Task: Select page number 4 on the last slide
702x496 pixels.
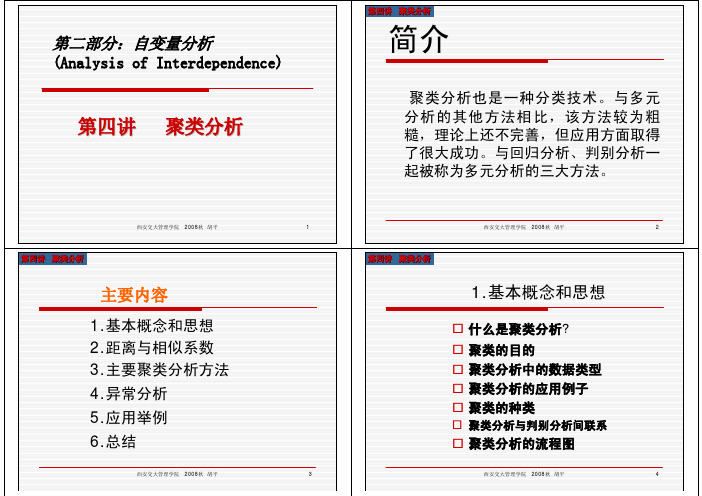Action: pyautogui.click(x=657, y=474)
